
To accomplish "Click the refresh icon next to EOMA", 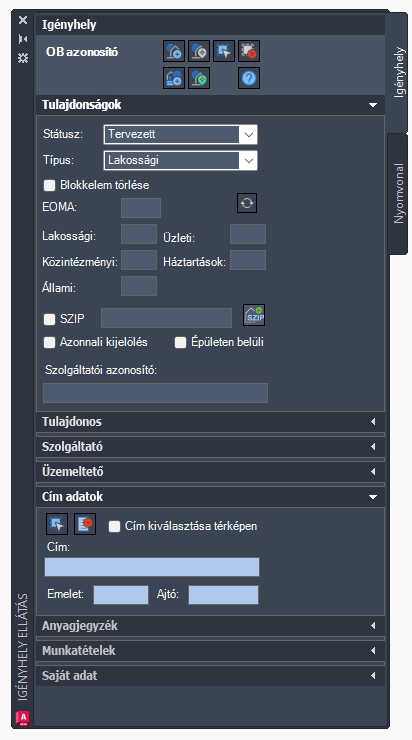I will 247,203.
